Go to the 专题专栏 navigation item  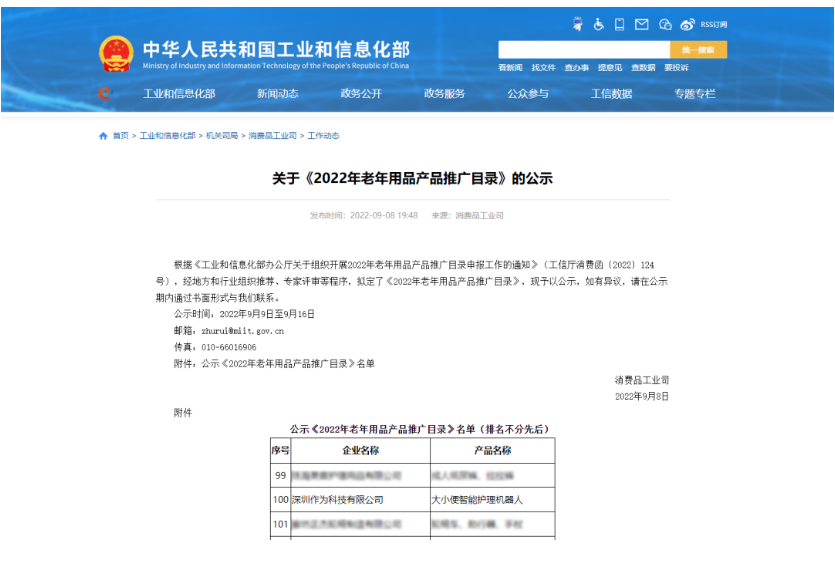pyautogui.click(x=695, y=94)
